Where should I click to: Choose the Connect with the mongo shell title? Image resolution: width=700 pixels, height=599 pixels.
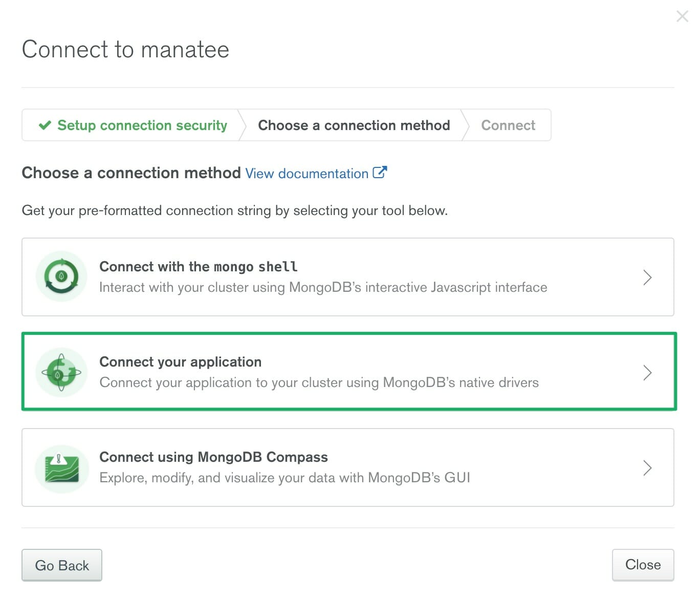coord(198,267)
